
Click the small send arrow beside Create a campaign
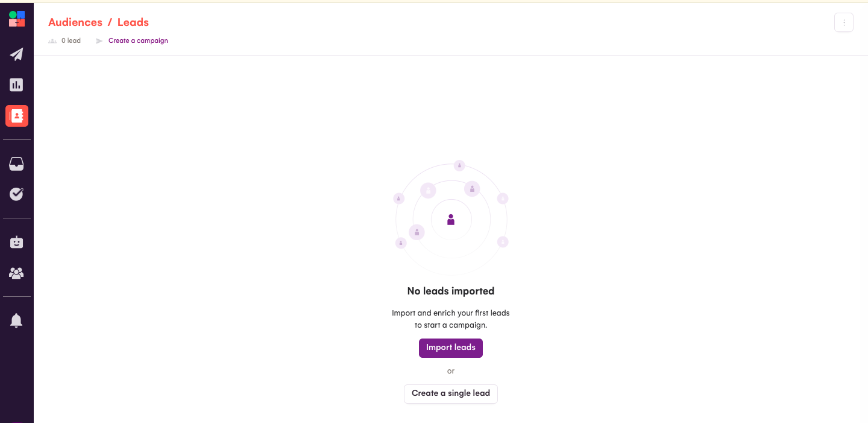tap(99, 41)
